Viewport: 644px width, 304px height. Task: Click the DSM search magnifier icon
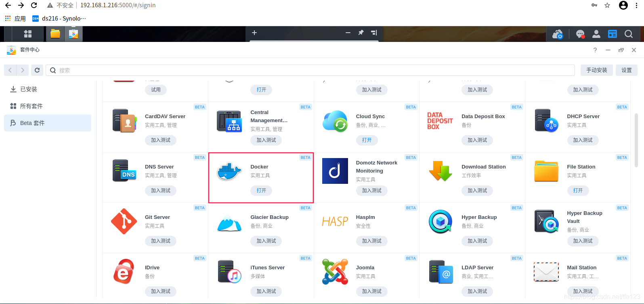click(628, 34)
